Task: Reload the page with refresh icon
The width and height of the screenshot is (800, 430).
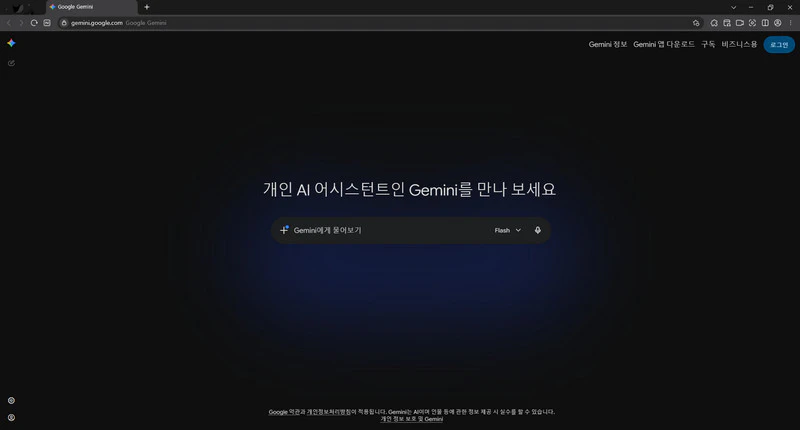Action: tap(34, 23)
